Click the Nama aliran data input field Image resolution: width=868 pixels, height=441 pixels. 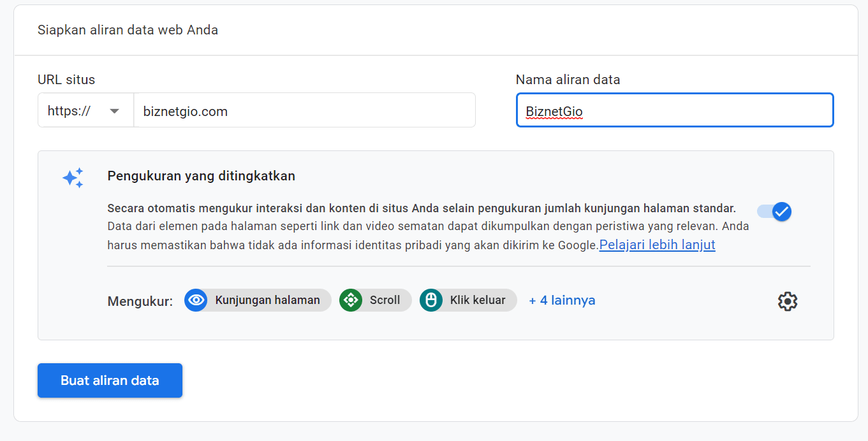[675, 111]
